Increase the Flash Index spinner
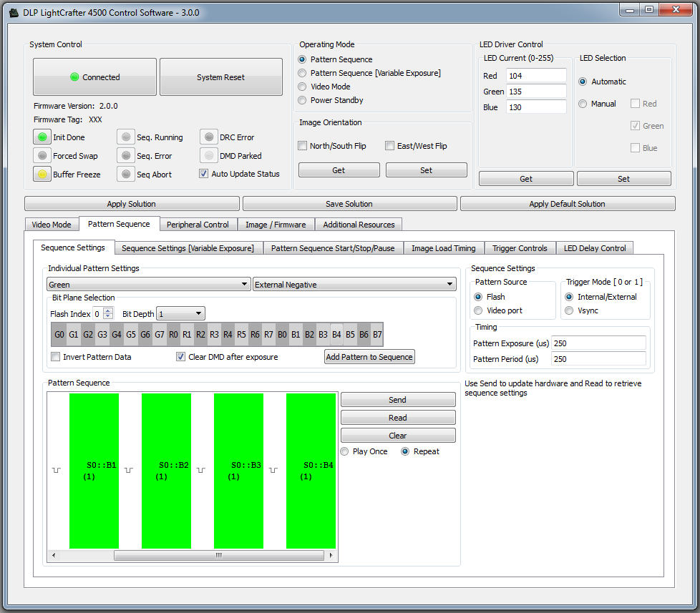Image resolution: width=700 pixels, height=613 pixels. [x=108, y=310]
